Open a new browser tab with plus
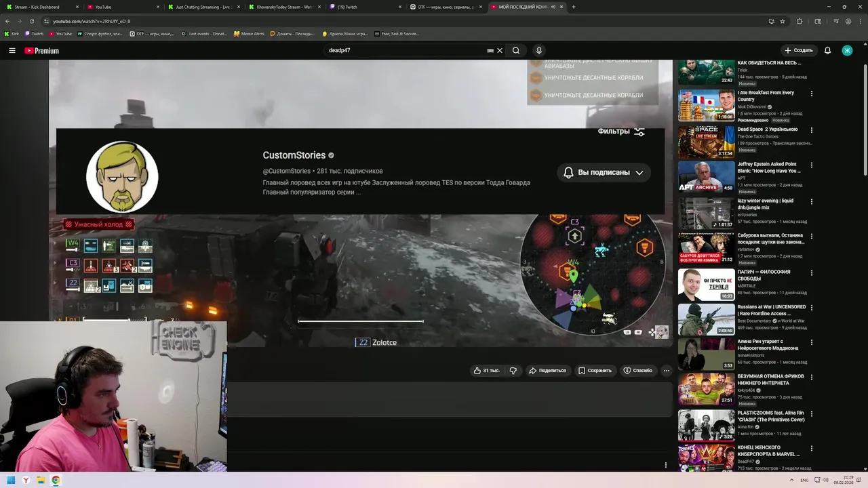868x488 pixels. (574, 7)
